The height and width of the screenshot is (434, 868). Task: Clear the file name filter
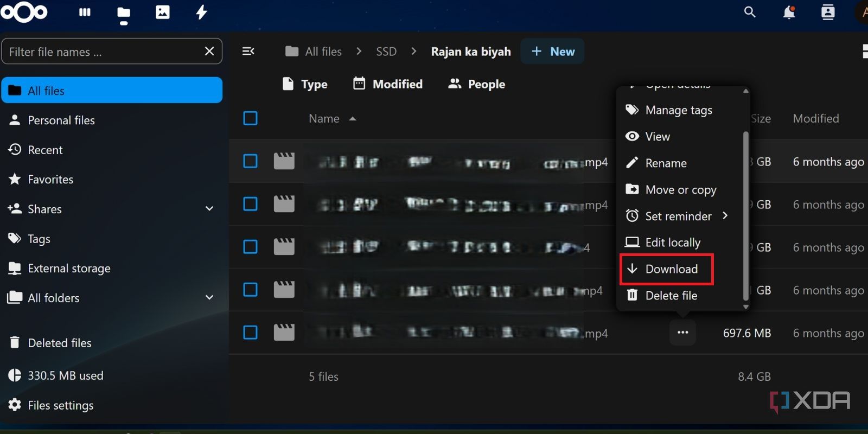209,51
